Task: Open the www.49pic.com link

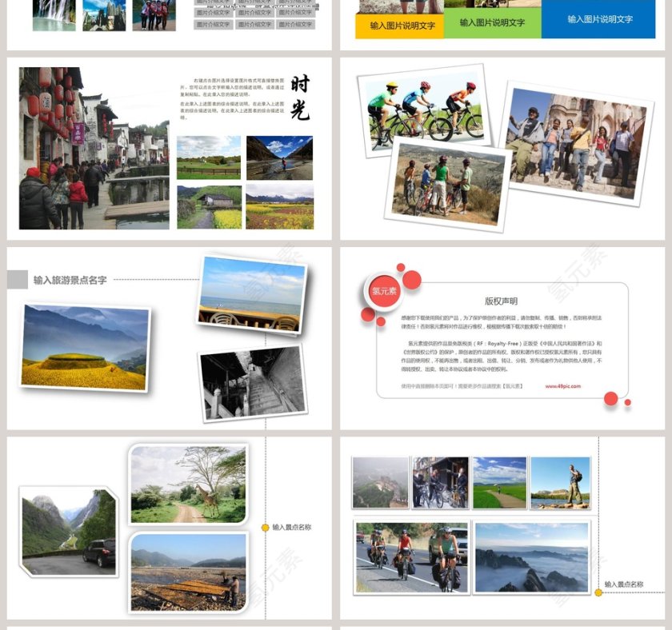Action: point(563,386)
